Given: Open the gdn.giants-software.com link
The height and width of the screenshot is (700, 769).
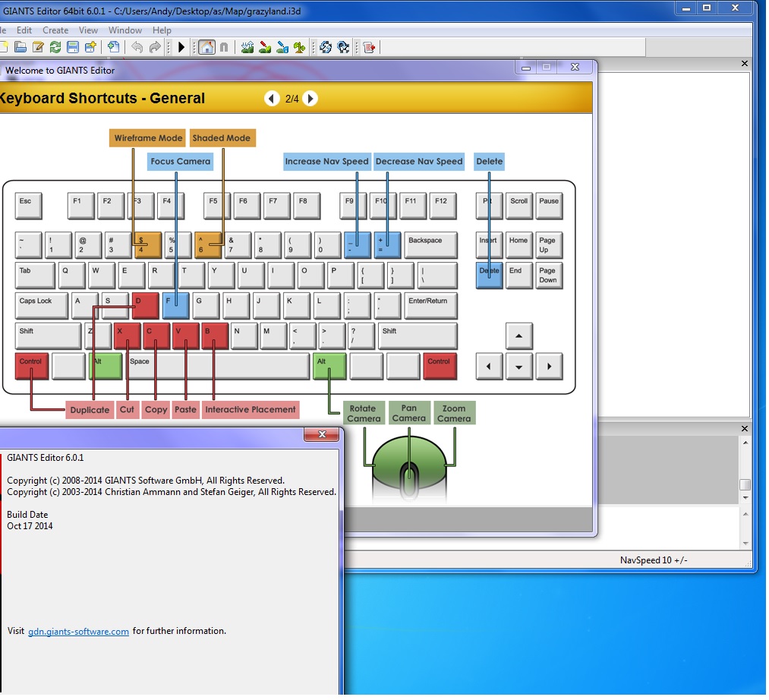Looking at the screenshot, I should [78, 632].
